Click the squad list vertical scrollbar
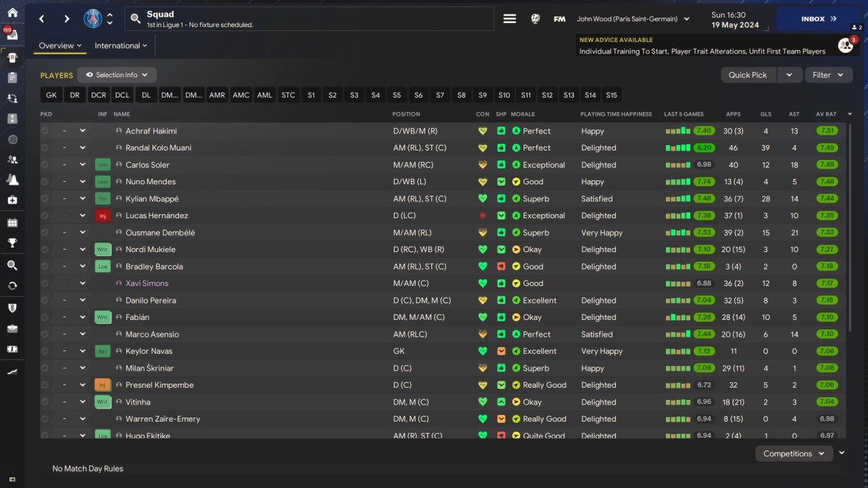Image resolution: width=868 pixels, height=488 pixels. click(849, 227)
